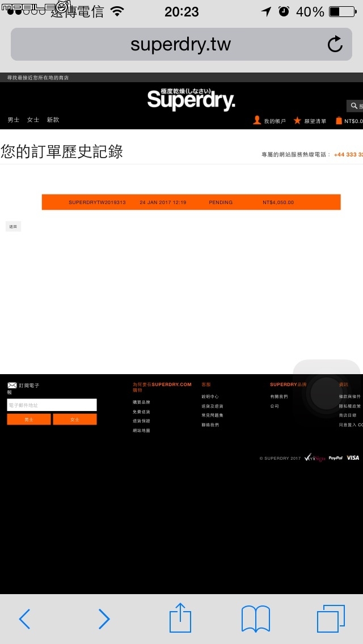Click the VeriSign logo
Viewport: 363px width, 644px height.
click(314, 457)
